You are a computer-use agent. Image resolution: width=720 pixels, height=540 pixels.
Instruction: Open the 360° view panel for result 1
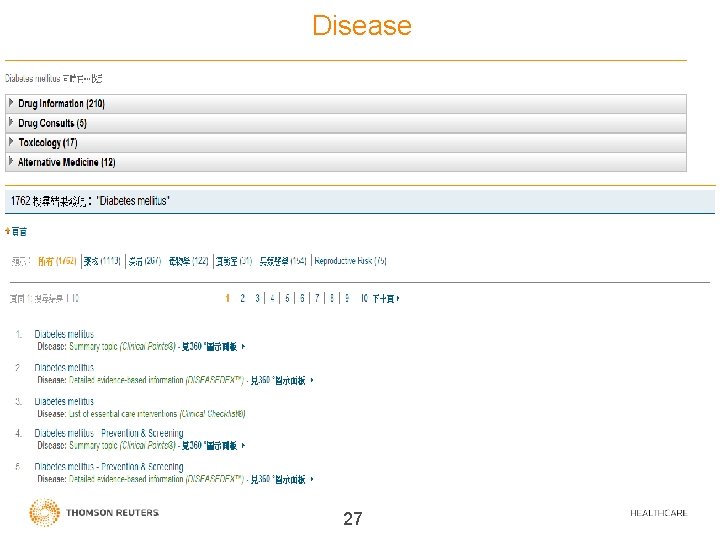(x=214, y=347)
